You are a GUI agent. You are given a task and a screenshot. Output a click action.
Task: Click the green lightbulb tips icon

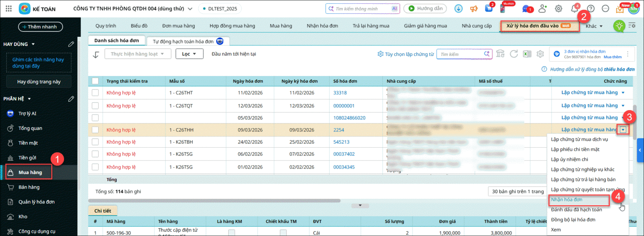click(619, 26)
